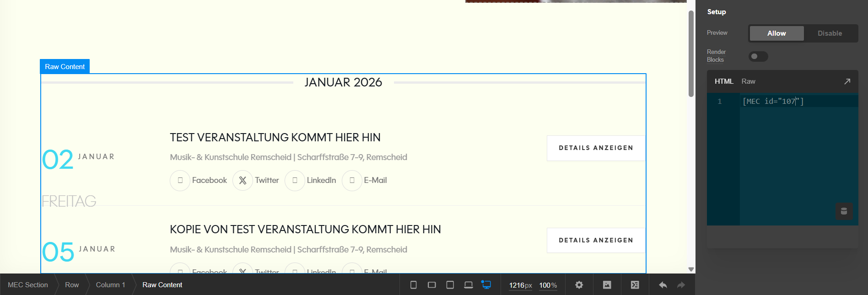Click the redo arrow
Viewport: 868px width, 295px height.
(681, 285)
